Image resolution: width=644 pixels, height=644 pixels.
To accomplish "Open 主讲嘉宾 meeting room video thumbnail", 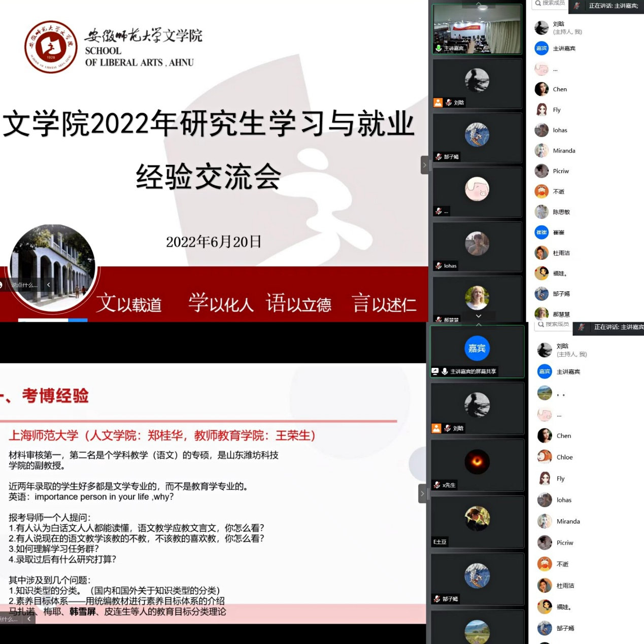I will pos(477,29).
